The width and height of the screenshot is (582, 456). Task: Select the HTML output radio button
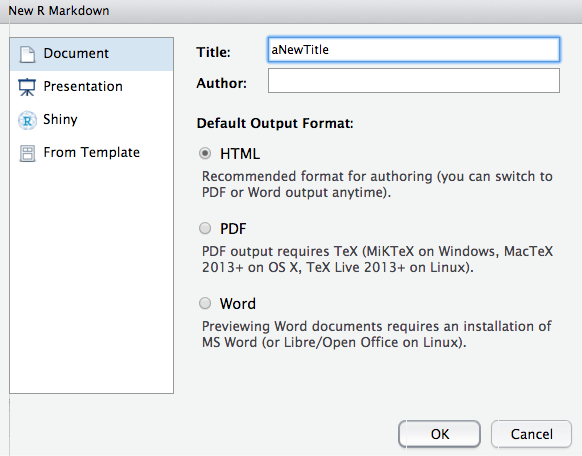205,153
